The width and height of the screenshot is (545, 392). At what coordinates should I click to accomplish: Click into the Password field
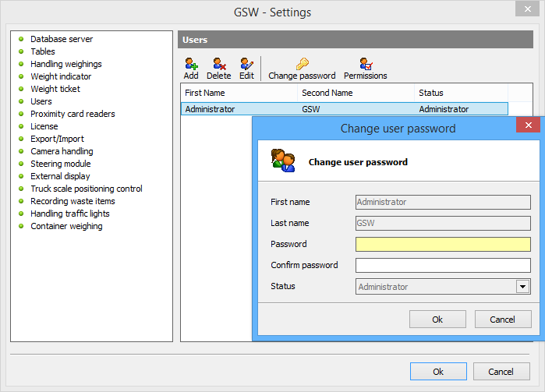443,245
